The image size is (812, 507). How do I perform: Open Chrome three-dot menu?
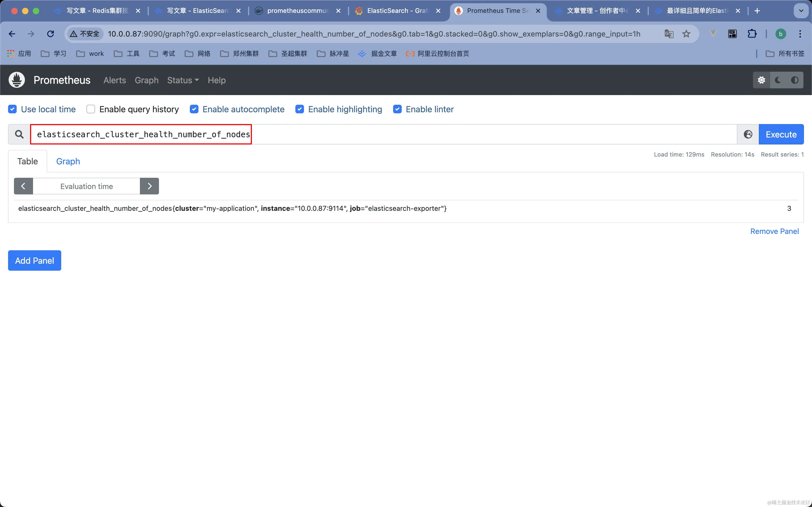tap(800, 34)
